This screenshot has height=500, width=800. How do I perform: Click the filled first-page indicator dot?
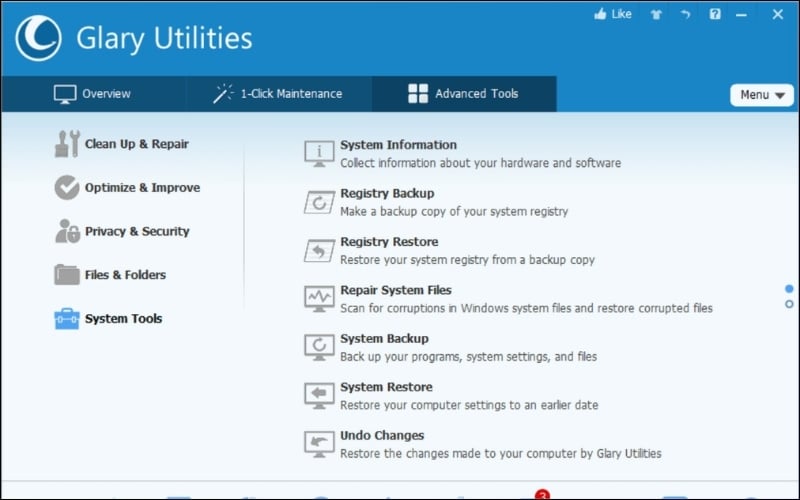[x=789, y=289]
